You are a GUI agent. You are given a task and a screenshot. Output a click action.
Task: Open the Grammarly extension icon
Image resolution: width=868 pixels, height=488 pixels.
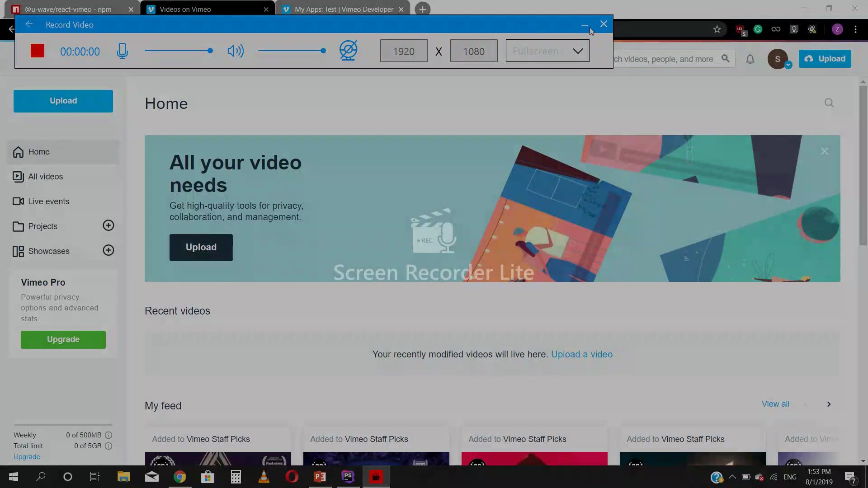758,29
